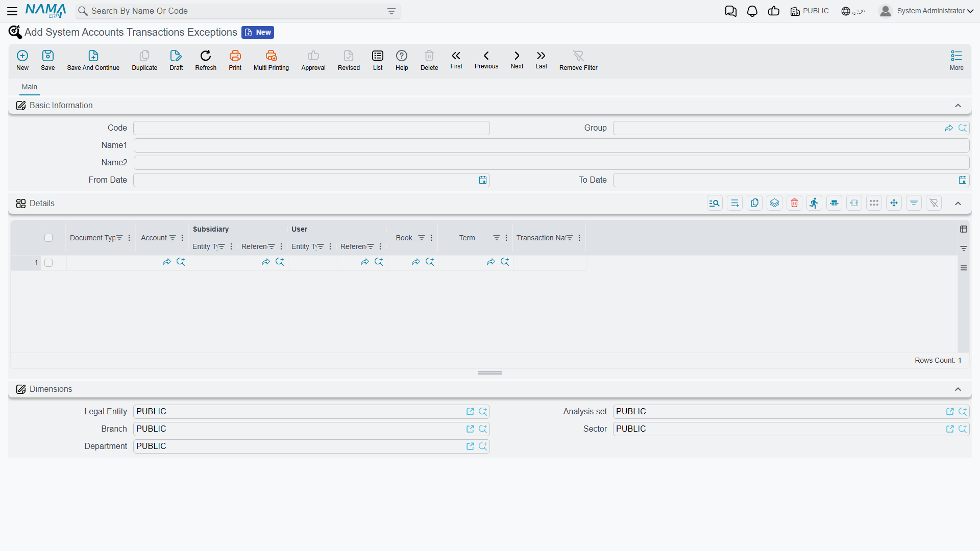This screenshot has height=551, width=980.
Task: Switch the interface language to Arabic
Action: (853, 11)
